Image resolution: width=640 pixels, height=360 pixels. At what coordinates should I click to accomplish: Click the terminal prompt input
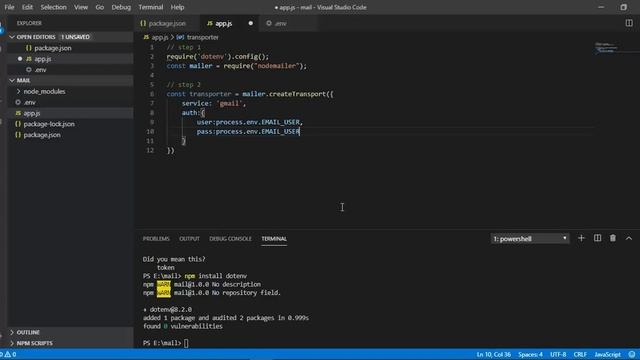click(186, 343)
